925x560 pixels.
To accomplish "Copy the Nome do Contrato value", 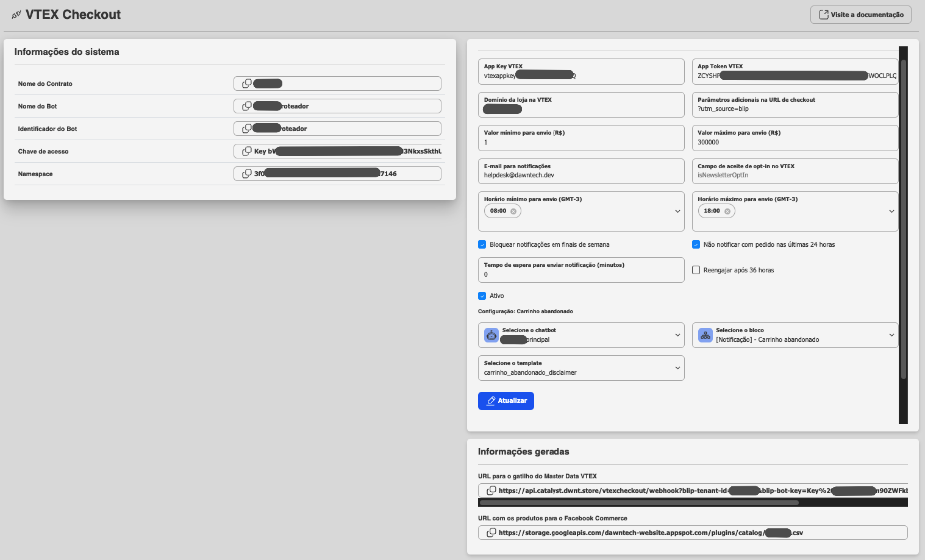I will coord(247,83).
